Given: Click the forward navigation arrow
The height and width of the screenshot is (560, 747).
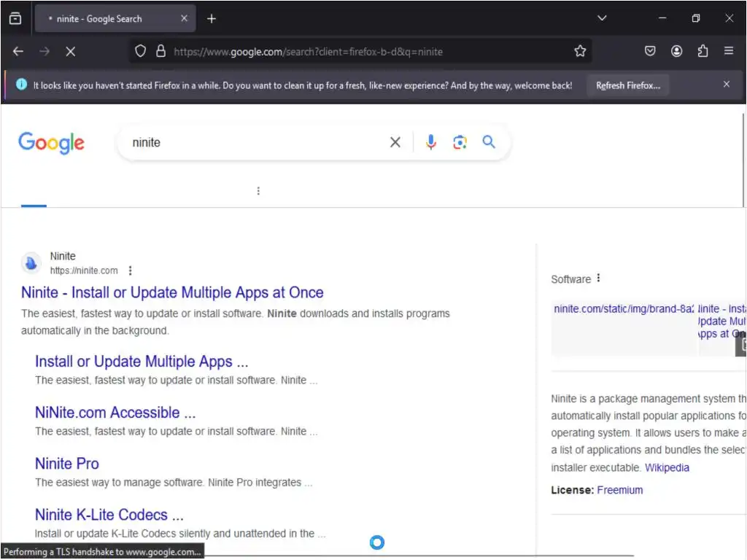Looking at the screenshot, I should click(44, 52).
